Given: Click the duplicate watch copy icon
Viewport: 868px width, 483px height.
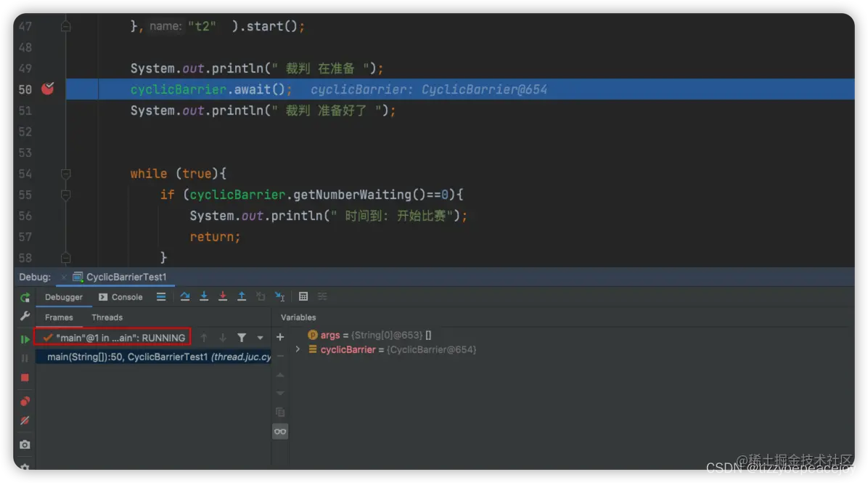Looking at the screenshot, I should click(280, 412).
